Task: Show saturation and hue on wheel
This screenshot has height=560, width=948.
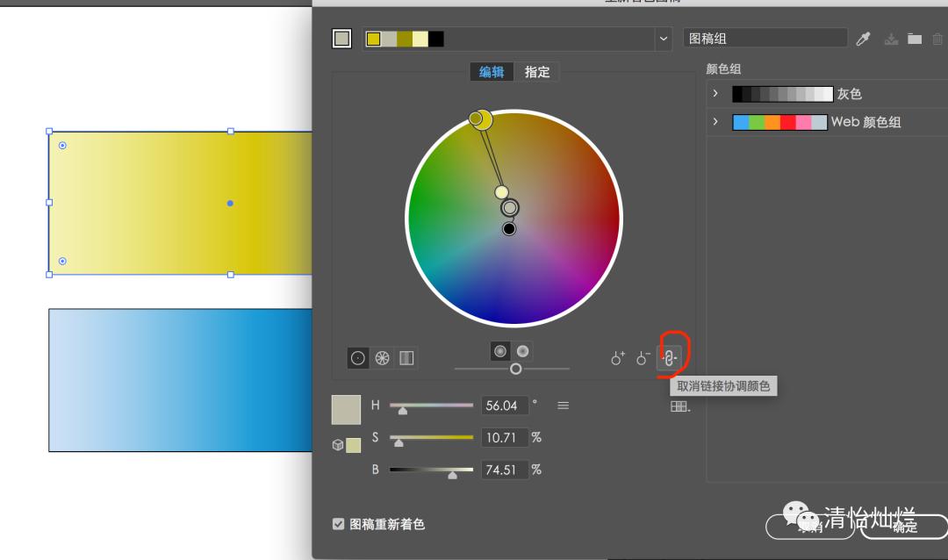Action: [500, 350]
